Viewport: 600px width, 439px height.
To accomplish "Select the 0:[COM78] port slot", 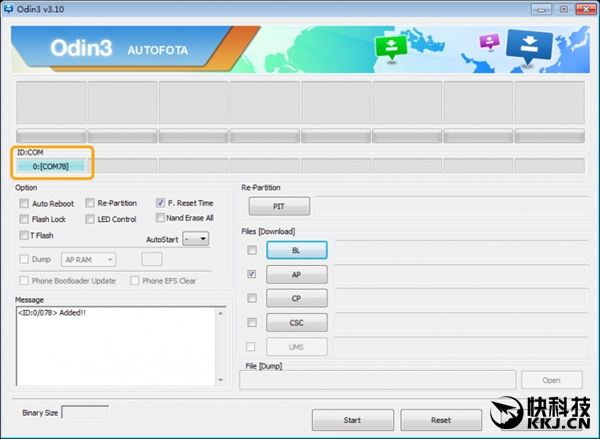I will 51,166.
